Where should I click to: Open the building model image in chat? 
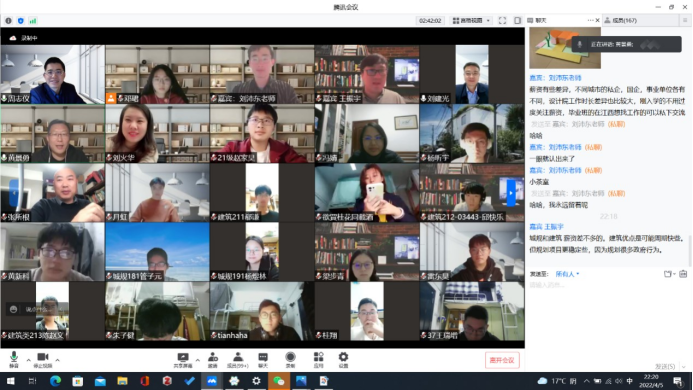(x=565, y=48)
